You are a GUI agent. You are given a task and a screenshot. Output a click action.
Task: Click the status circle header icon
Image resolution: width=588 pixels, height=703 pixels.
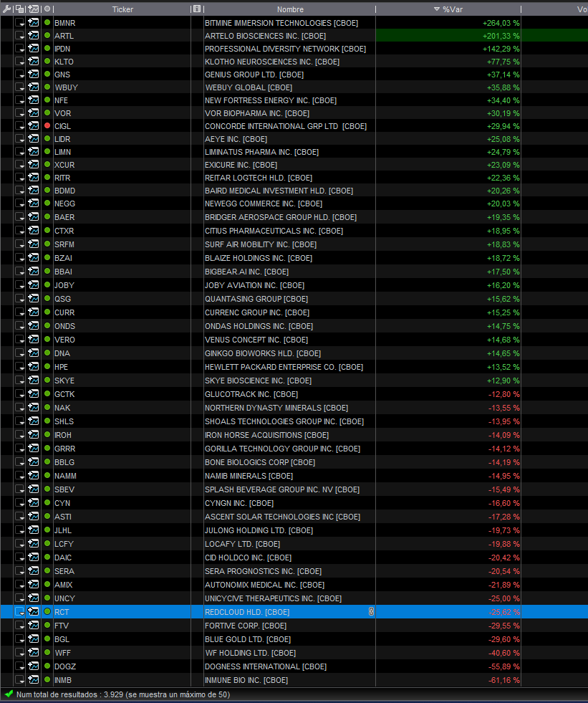coord(47,9)
